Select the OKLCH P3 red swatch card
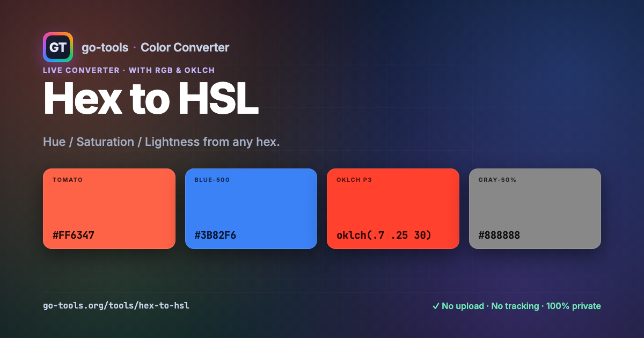 point(393,209)
